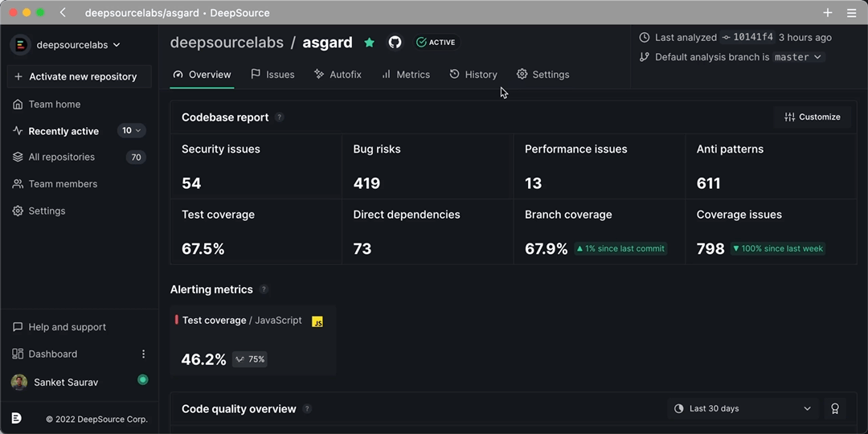Click Activate new repository button

(79, 76)
